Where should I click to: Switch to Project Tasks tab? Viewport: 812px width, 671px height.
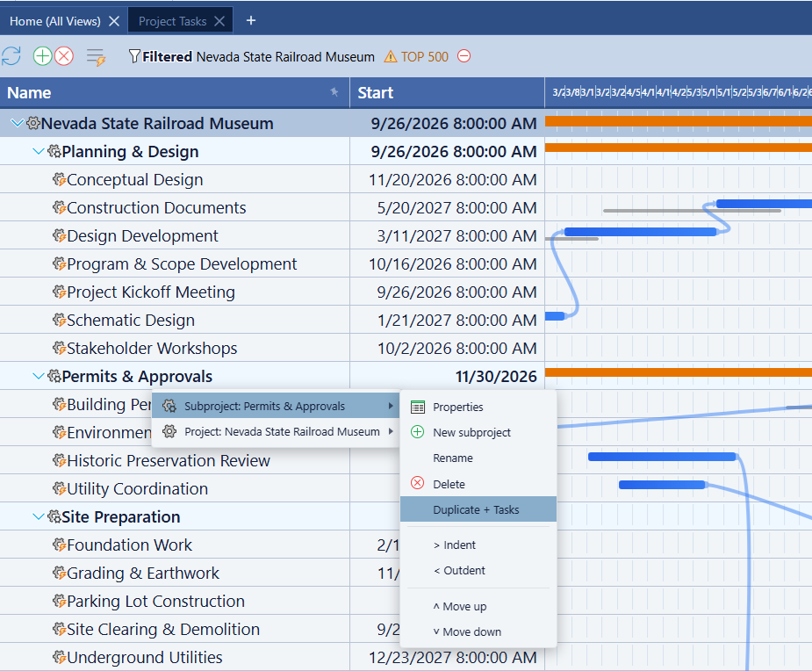(172, 21)
